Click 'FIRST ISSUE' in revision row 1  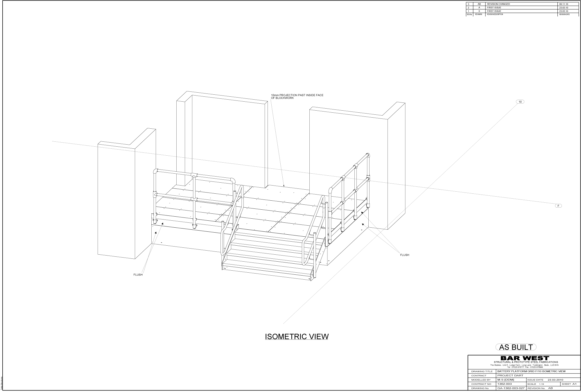coord(494,11)
